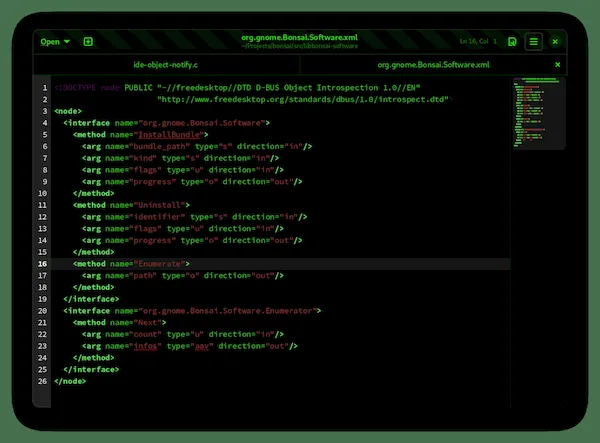600x443 pixels.
Task: Click the introspect.dtd URL string
Action: click(x=303, y=99)
